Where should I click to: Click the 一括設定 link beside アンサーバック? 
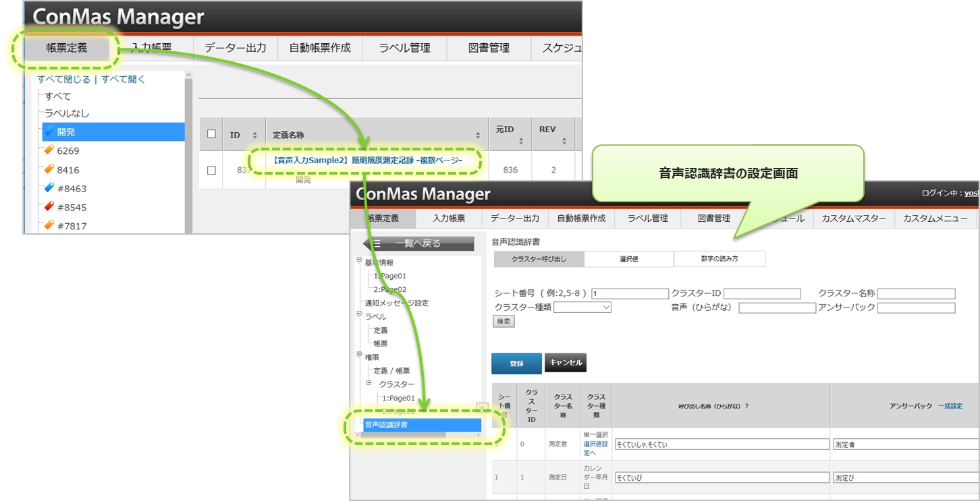click(x=950, y=406)
